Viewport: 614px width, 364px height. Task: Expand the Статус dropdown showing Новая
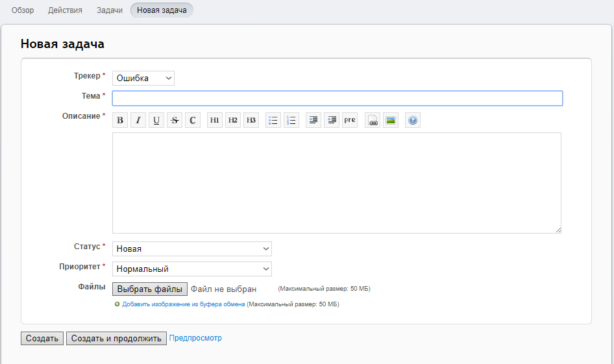(x=192, y=249)
